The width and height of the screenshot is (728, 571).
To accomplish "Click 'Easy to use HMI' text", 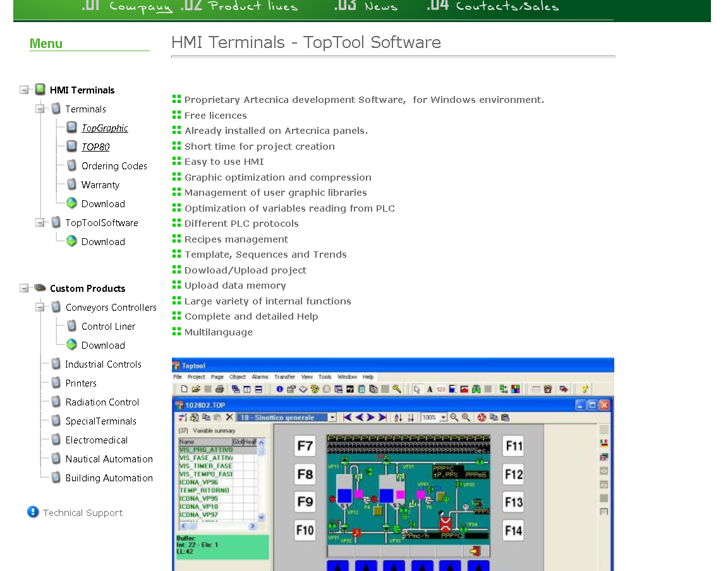I will (224, 162).
